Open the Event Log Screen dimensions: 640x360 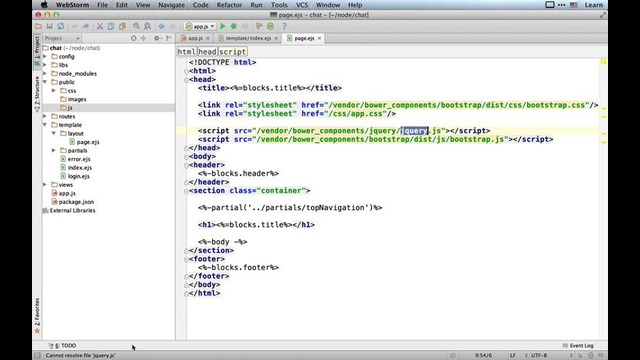(578, 346)
